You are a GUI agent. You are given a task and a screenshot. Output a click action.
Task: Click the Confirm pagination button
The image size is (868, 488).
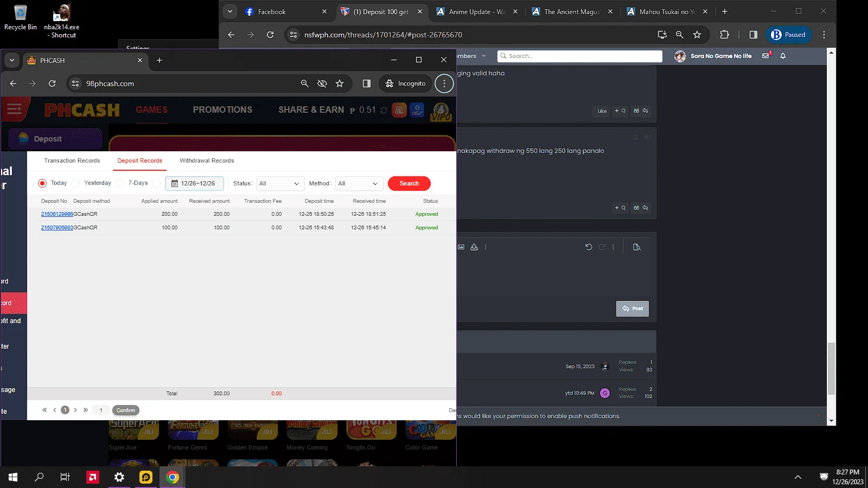126,410
